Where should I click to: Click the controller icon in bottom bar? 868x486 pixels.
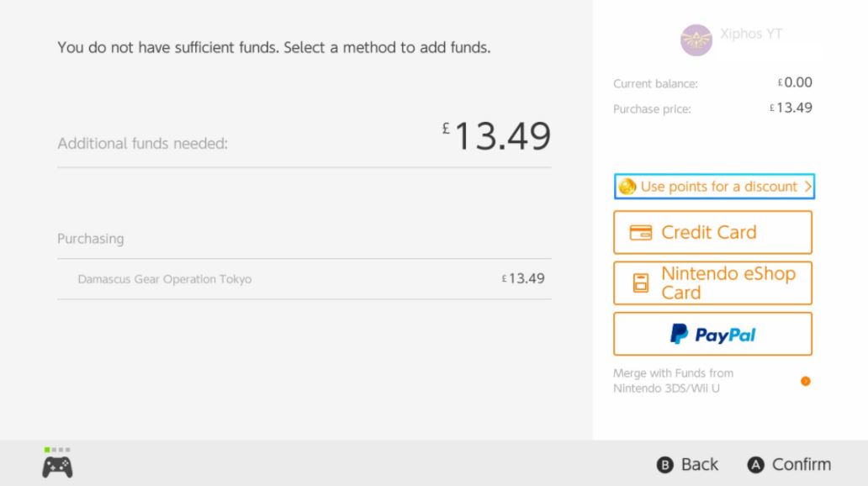click(x=57, y=467)
